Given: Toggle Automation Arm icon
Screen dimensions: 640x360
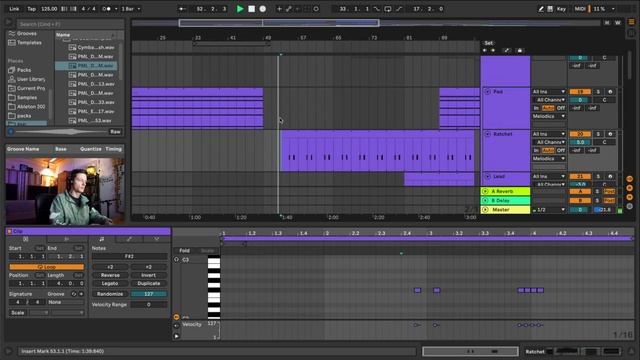Looking at the screenshot, I should point(289,9).
